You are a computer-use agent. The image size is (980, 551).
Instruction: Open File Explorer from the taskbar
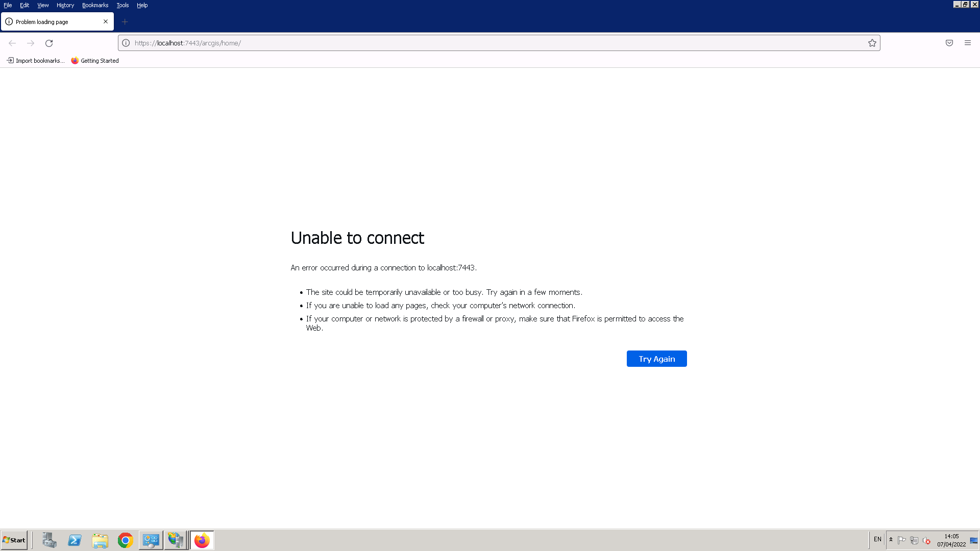pyautogui.click(x=100, y=540)
